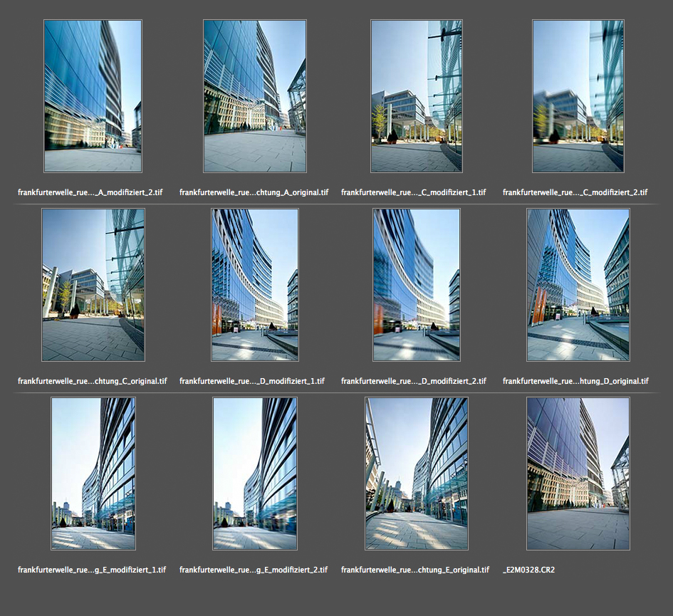Choose the E_original.tif image thumbnail
The image size is (673, 616).
(416, 474)
